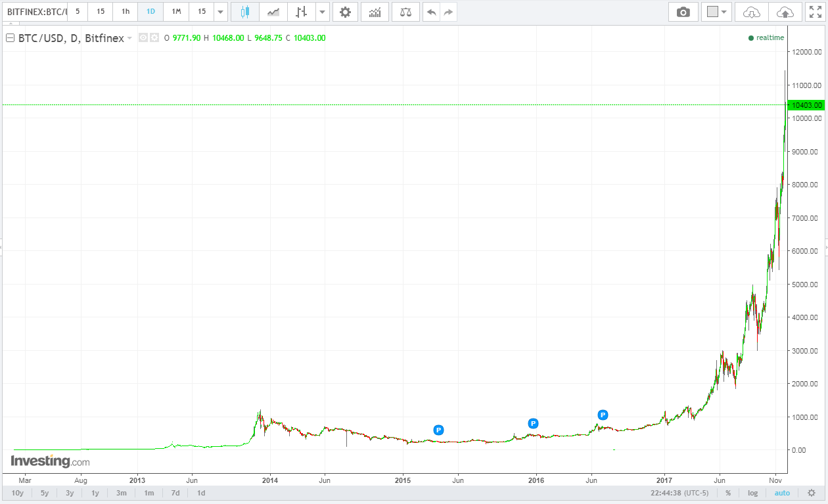
Task: Set range to 5y
Action: (x=45, y=493)
